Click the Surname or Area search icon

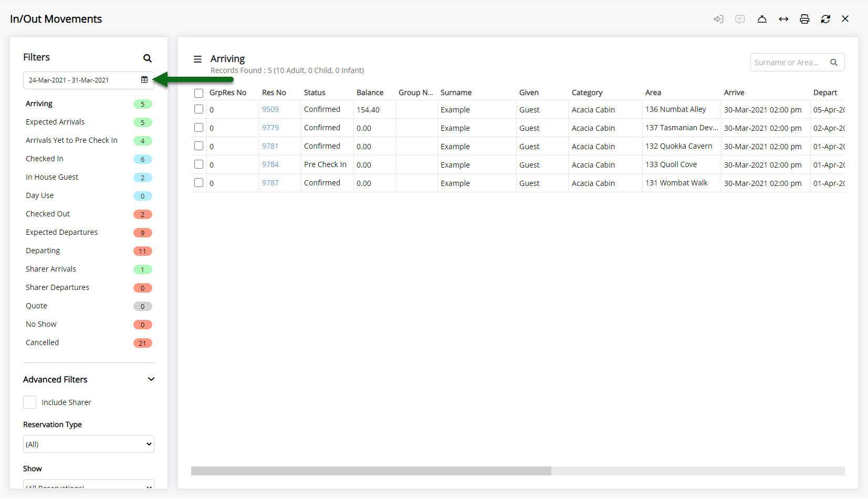pos(834,63)
